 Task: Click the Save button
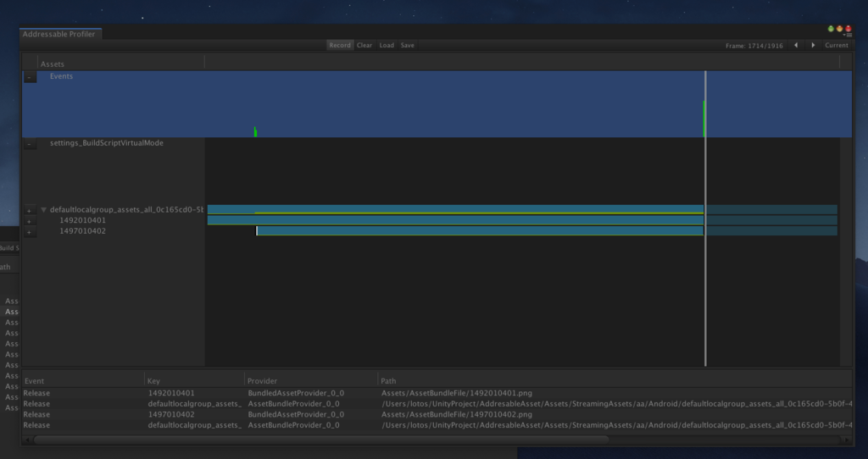[x=408, y=46]
